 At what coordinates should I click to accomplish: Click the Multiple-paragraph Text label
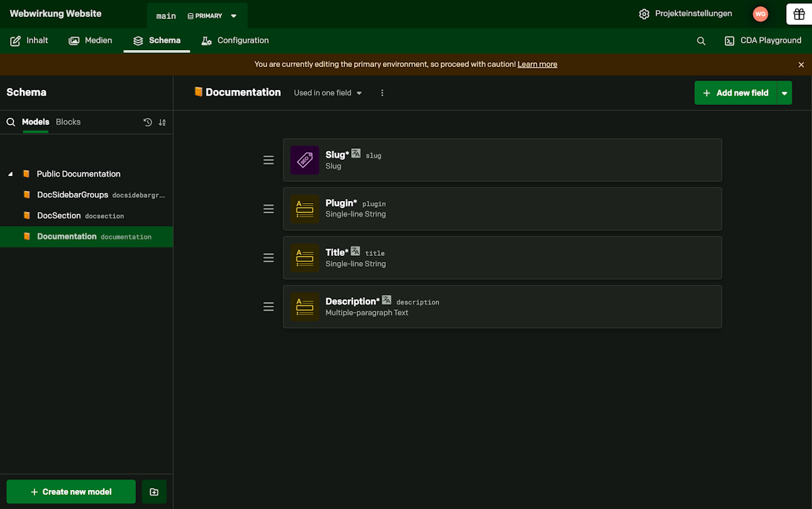pos(367,313)
